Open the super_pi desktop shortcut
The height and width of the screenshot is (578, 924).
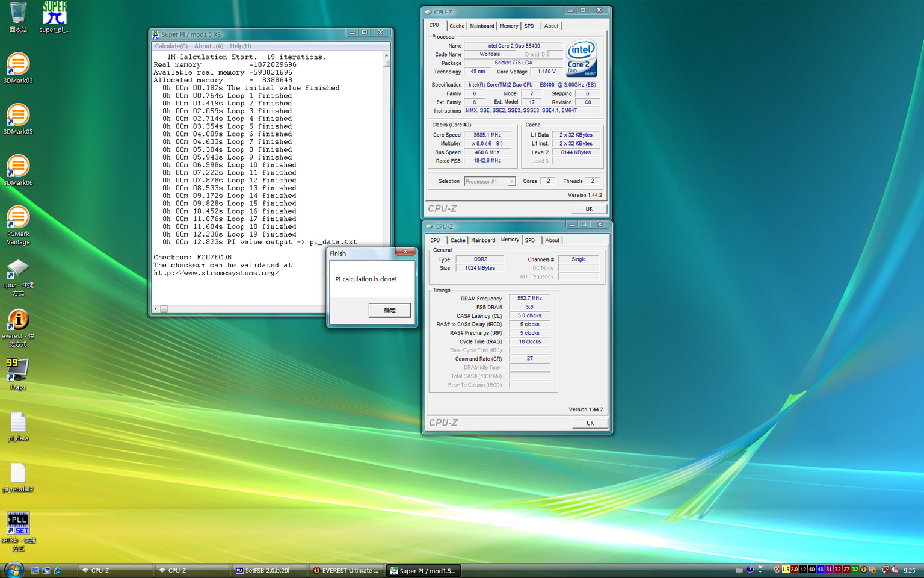55,17
